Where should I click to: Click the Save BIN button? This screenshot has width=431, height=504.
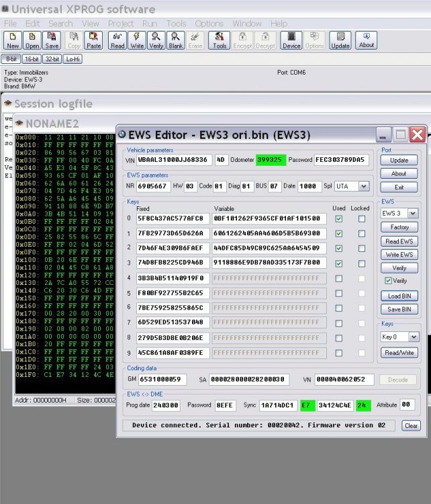pos(399,309)
